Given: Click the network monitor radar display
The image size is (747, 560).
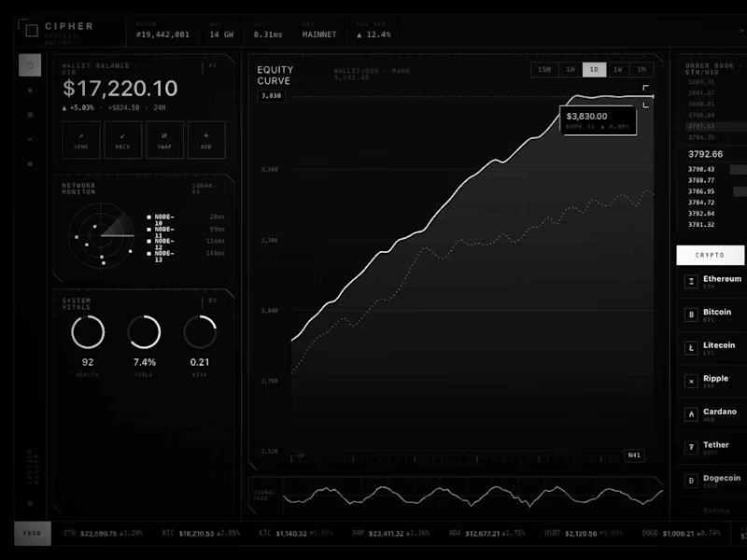Looking at the screenshot, I should (x=101, y=236).
